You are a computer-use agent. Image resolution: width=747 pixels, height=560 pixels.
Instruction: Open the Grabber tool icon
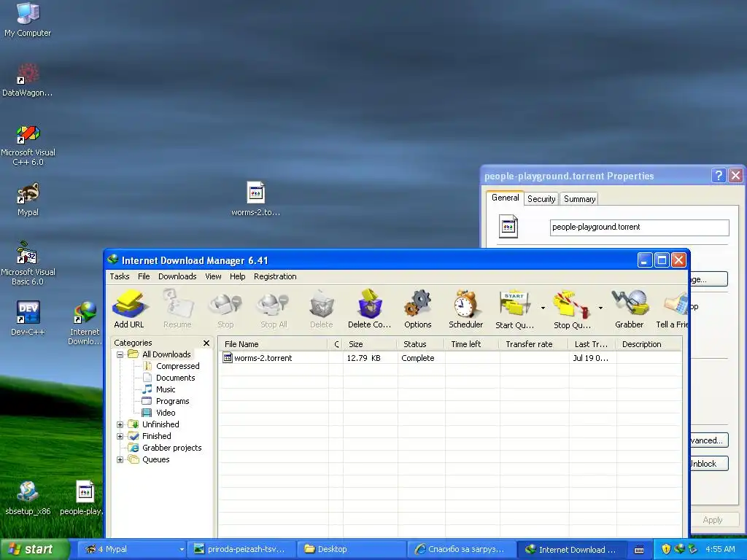tap(630, 308)
